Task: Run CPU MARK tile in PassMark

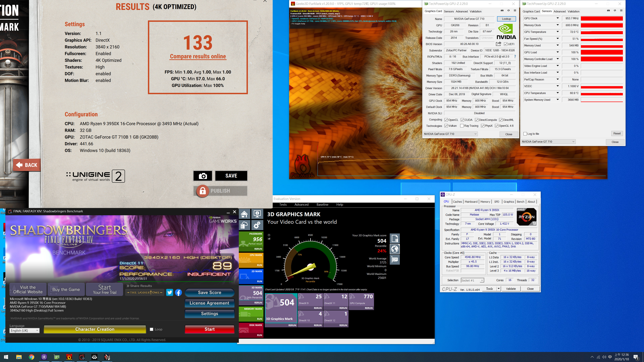Action: click(251, 260)
